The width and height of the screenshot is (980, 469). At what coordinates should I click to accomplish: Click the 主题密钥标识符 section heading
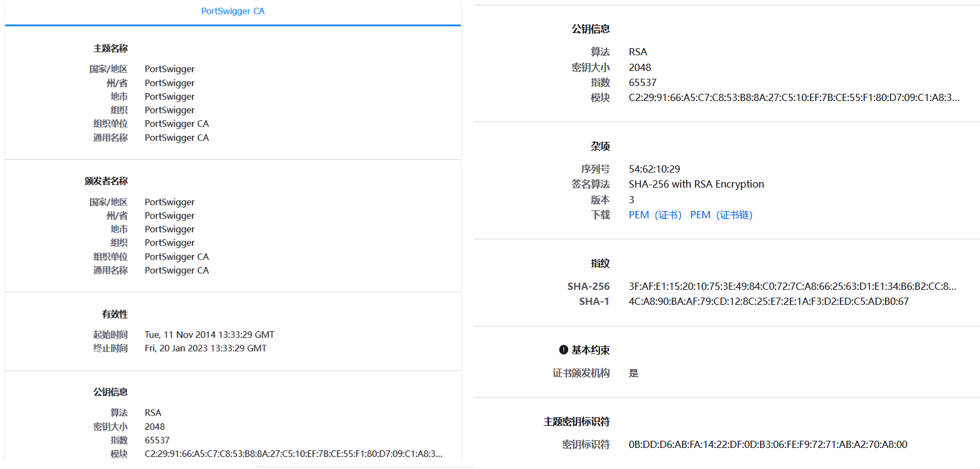577,421
